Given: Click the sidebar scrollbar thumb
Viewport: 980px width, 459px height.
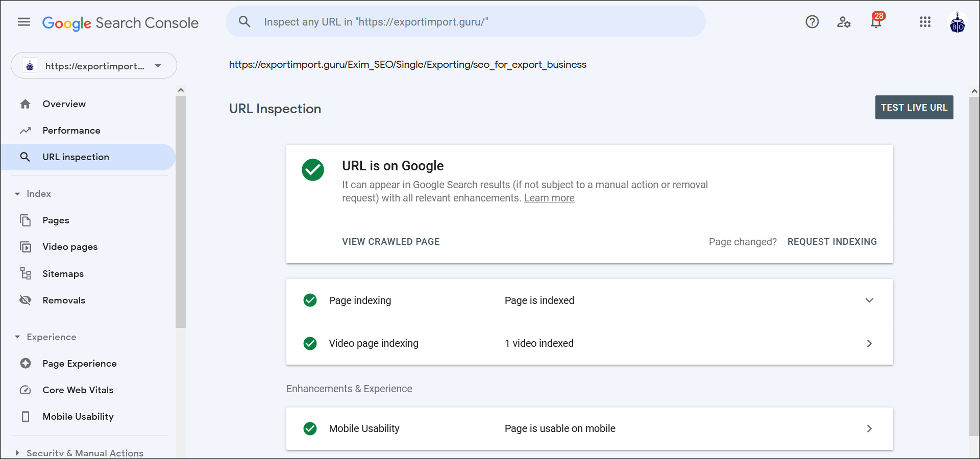Looking at the screenshot, I should coord(181,212).
